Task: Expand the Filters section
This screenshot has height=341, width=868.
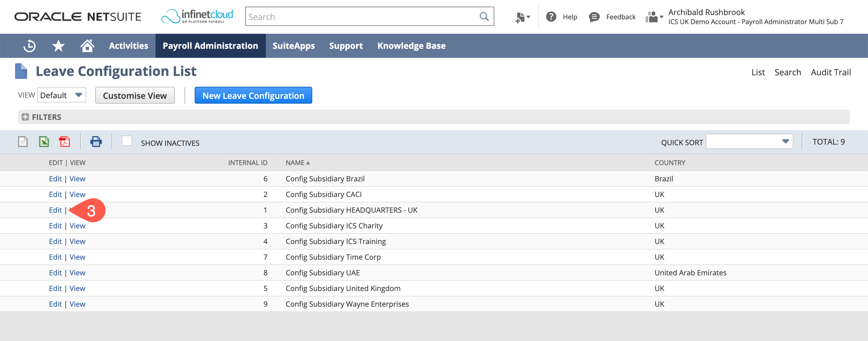Action: click(x=25, y=117)
